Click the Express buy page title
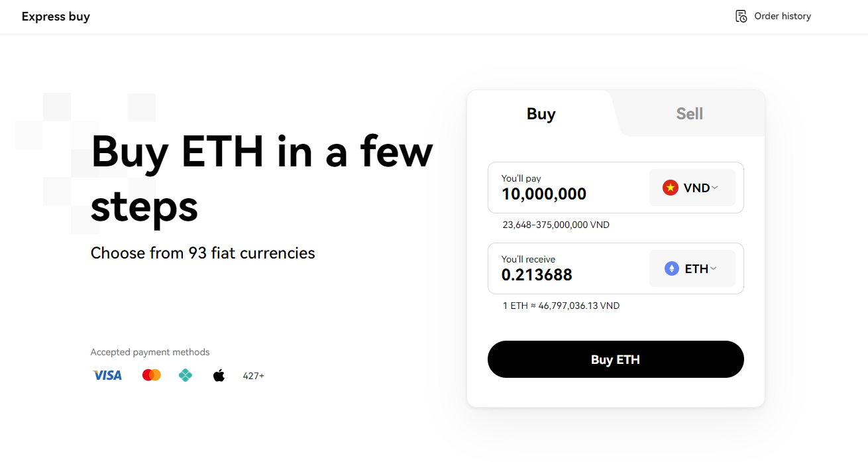Image resolution: width=868 pixels, height=462 pixels. [x=56, y=17]
